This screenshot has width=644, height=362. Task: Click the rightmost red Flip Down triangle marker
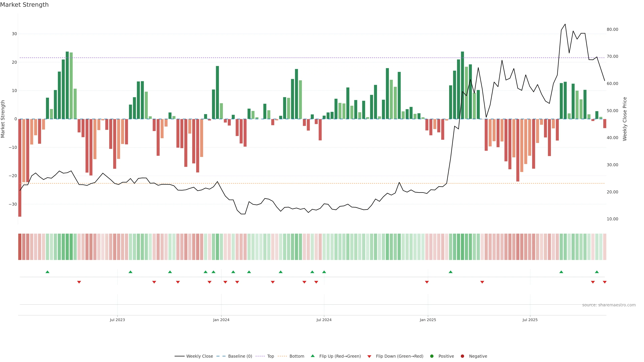604,282
